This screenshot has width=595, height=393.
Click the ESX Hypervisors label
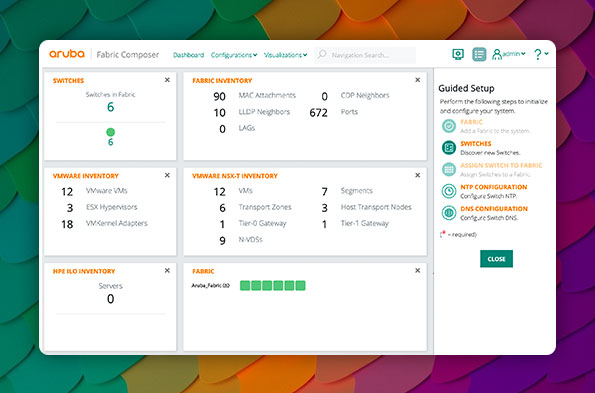coord(112,207)
